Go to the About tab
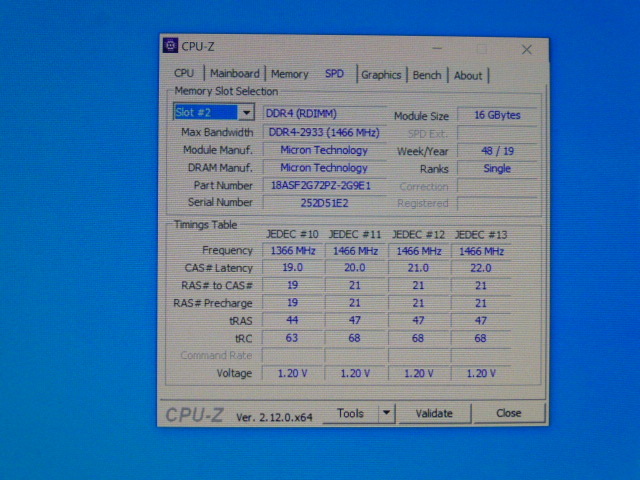This screenshot has height=480, width=640. coord(468,76)
